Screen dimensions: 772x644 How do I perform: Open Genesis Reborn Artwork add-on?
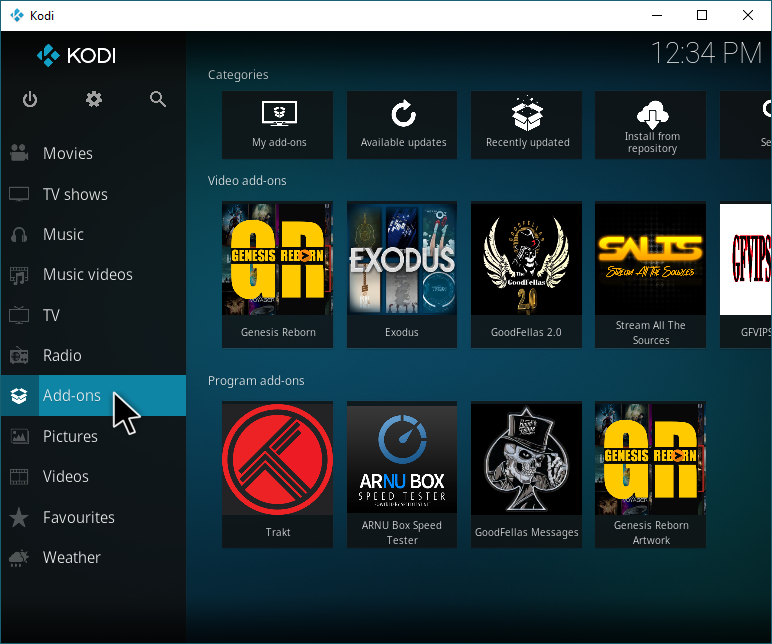pos(650,474)
